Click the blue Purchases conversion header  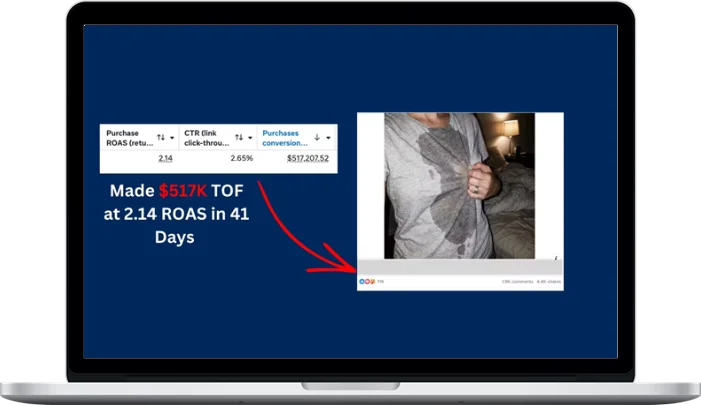point(283,137)
